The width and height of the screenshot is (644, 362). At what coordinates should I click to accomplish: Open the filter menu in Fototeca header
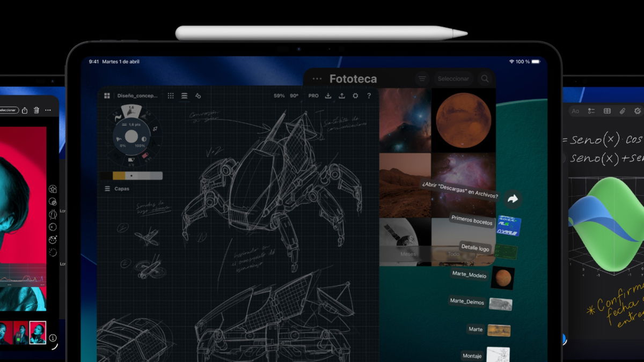pos(422,78)
